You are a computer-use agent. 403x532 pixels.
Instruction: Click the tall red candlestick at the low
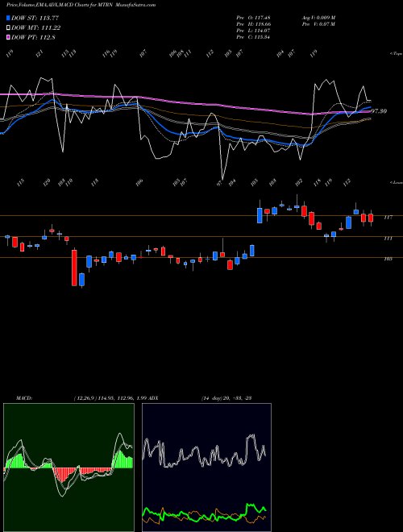pos(74,268)
